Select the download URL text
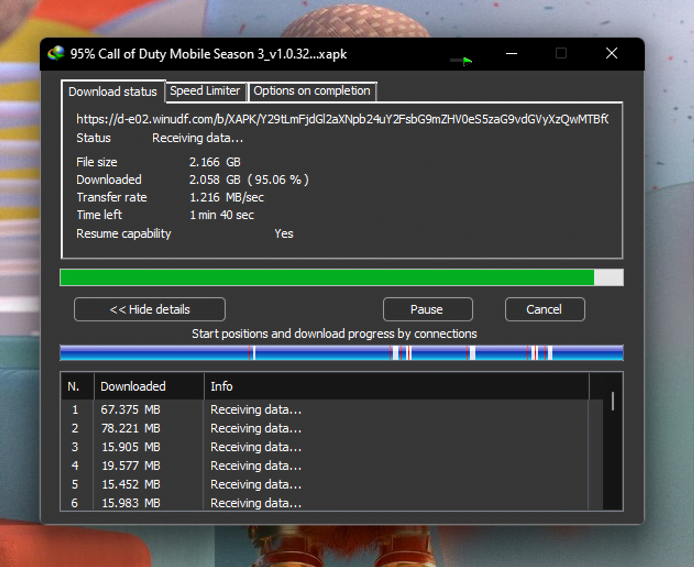 342,119
